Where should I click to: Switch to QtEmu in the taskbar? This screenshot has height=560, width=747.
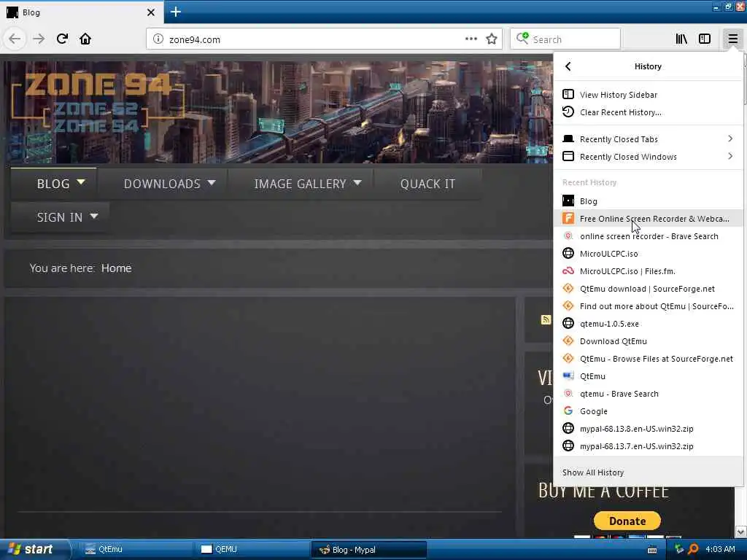point(136,550)
